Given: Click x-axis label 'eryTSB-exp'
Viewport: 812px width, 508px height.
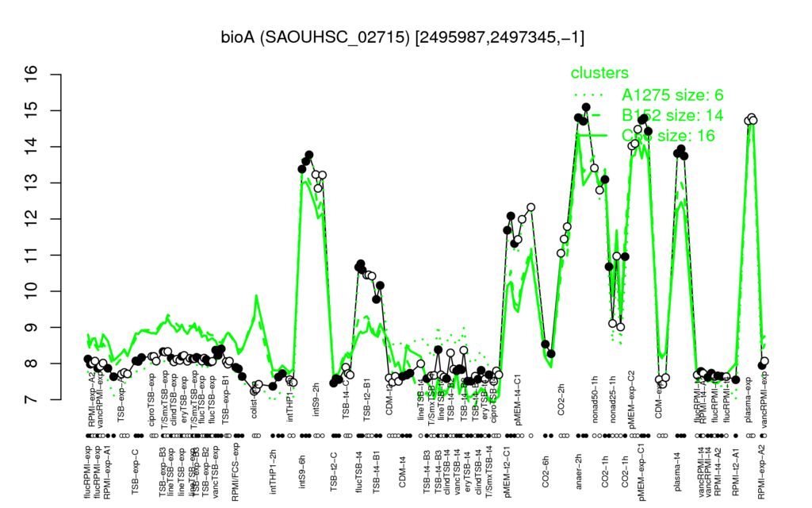Looking at the screenshot, I should (x=185, y=401).
